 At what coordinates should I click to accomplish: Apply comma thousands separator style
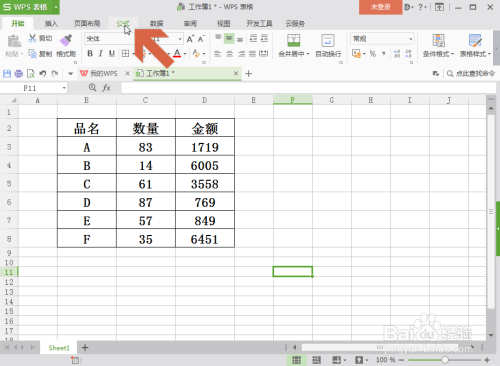point(384,54)
